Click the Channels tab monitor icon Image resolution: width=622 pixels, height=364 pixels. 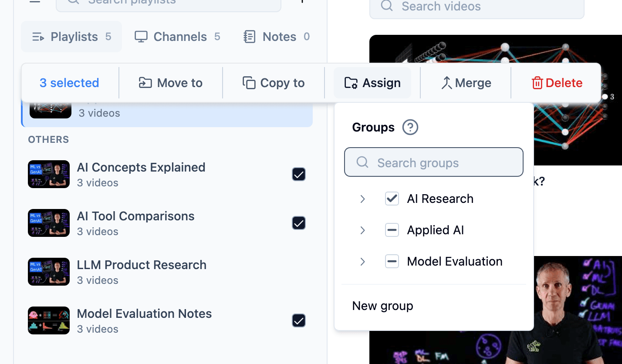coord(141,37)
